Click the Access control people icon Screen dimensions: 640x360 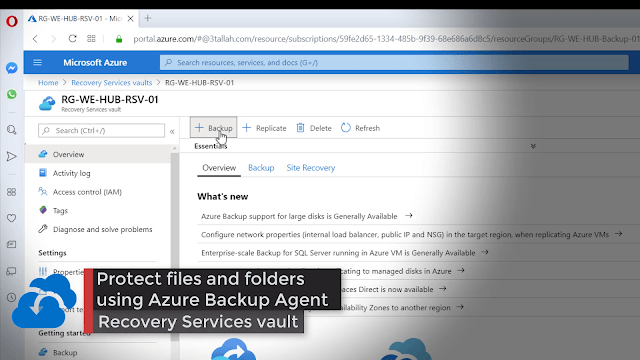(43, 191)
